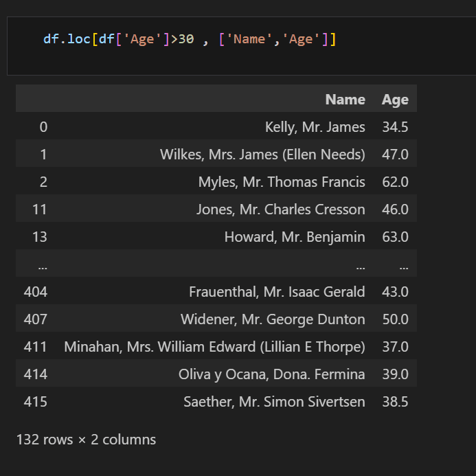This screenshot has height=476, width=476.
Task: Click the ellipsis row in Name column
Action: [x=361, y=267]
